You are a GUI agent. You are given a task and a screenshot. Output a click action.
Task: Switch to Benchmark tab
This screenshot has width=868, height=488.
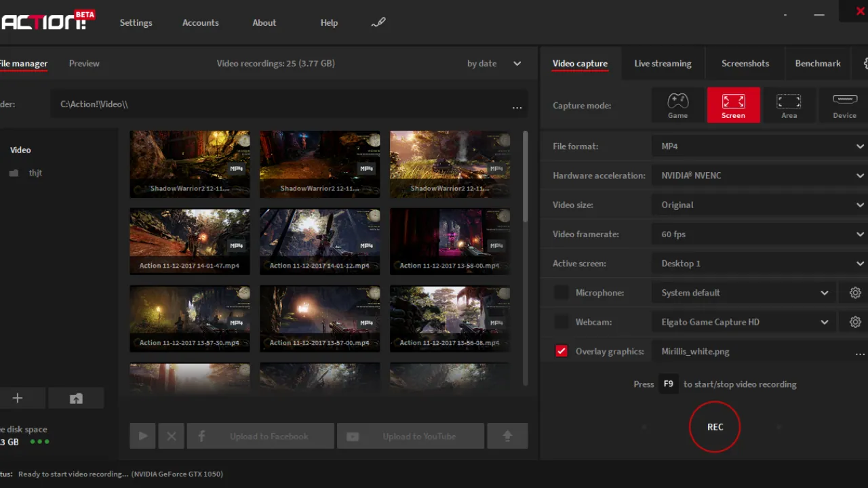[818, 64]
